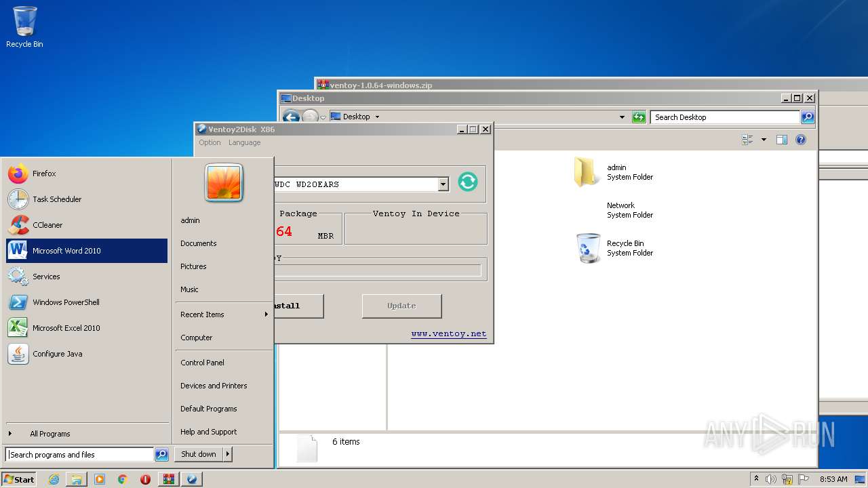Click the Shut down button
This screenshot has height=488, width=868.
[199, 454]
